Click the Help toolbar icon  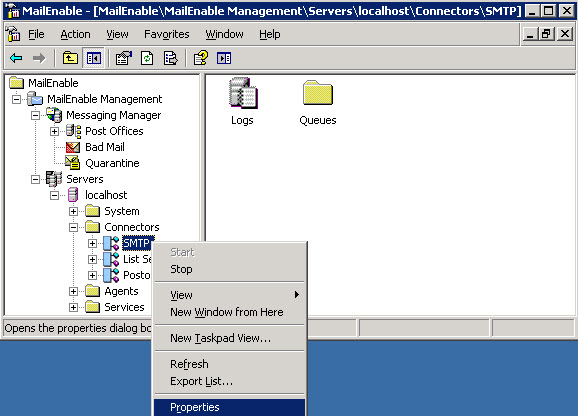(201, 58)
